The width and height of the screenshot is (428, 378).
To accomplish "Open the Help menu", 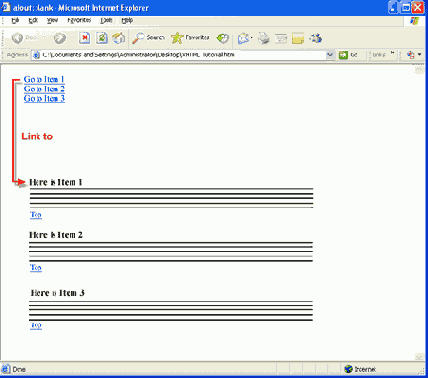I will click(x=127, y=20).
